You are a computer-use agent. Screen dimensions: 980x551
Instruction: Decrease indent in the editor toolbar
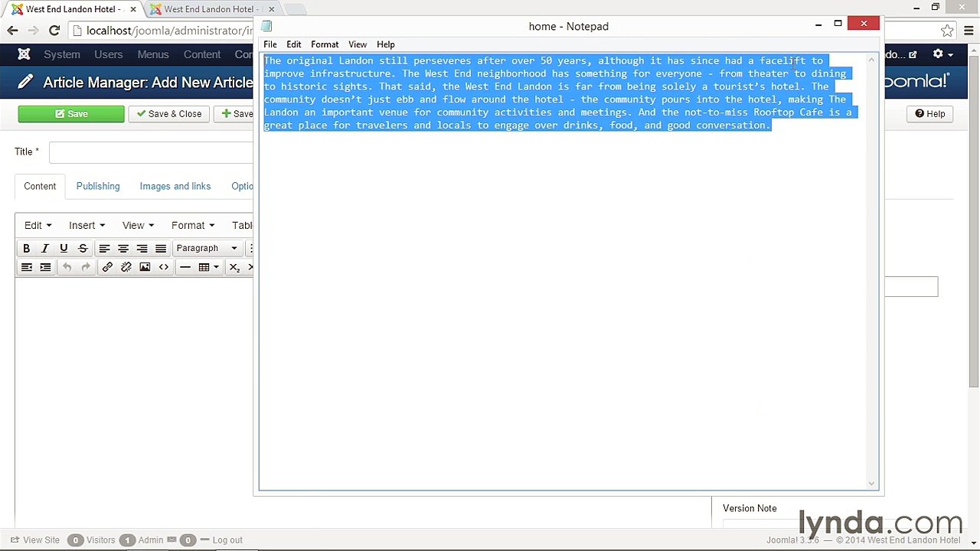[x=26, y=267]
